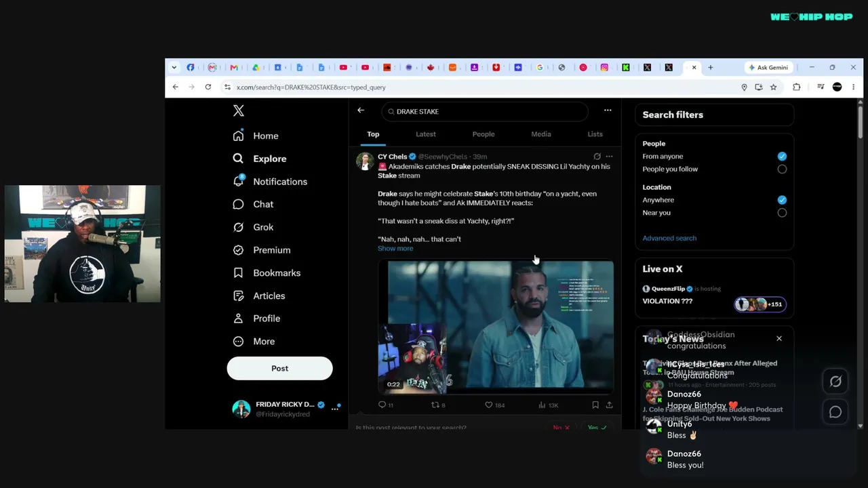Open the Chrome three-dot menu

[853, 87]
